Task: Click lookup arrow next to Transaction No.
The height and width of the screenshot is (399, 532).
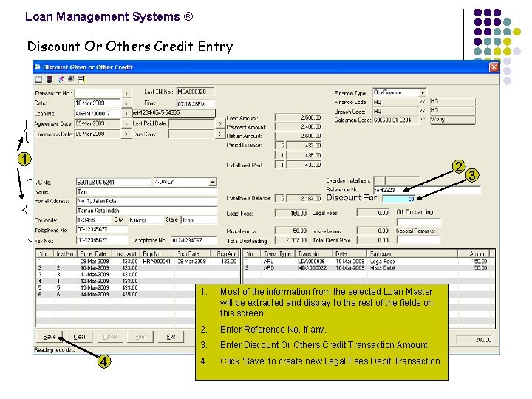Action: tap(126, 93)
